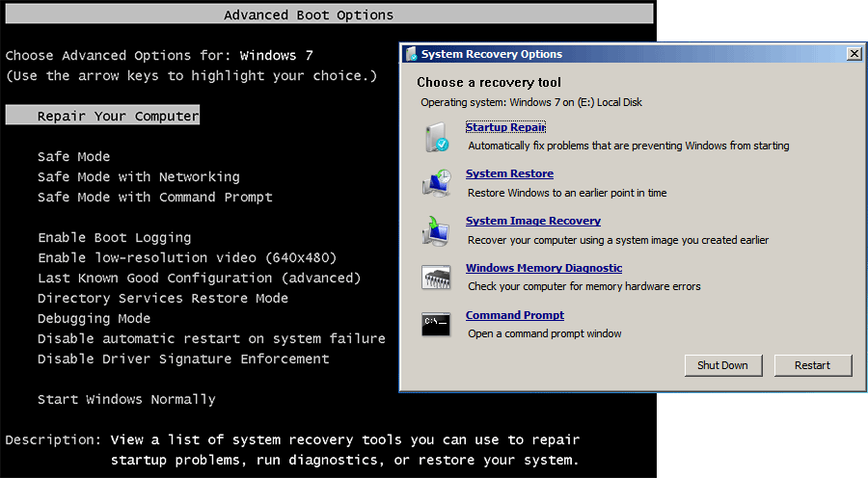Click 'Open a command prompt window' text
This screenshot has width=868, height=478.
545,333
